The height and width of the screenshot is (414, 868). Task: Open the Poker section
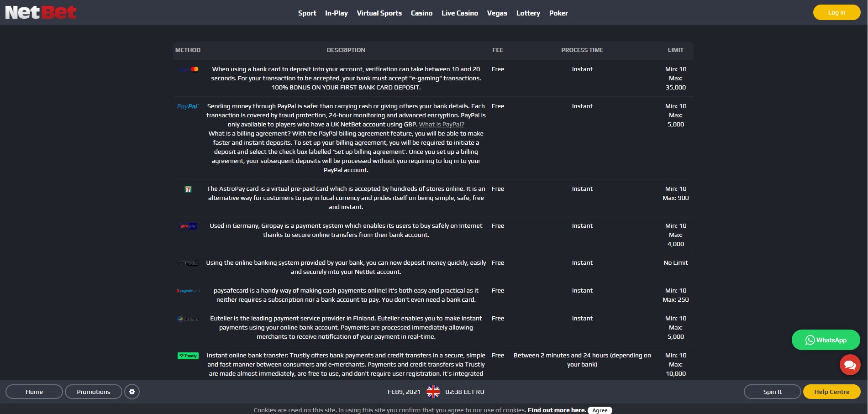pyautogui.click(x=558, y=13)
